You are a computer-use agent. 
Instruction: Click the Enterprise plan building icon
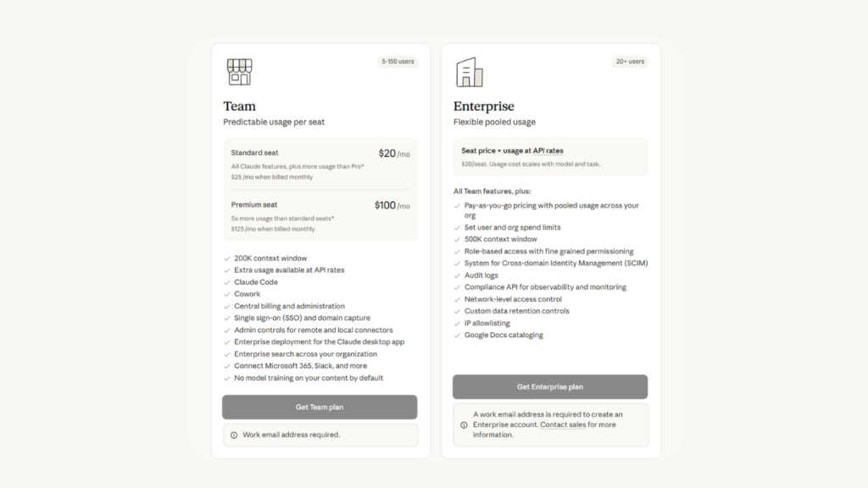coord(470,72)
